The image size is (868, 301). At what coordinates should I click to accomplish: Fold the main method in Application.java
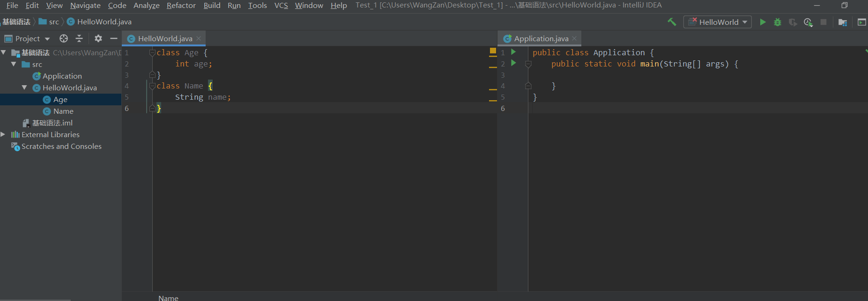tap(528, 64)
